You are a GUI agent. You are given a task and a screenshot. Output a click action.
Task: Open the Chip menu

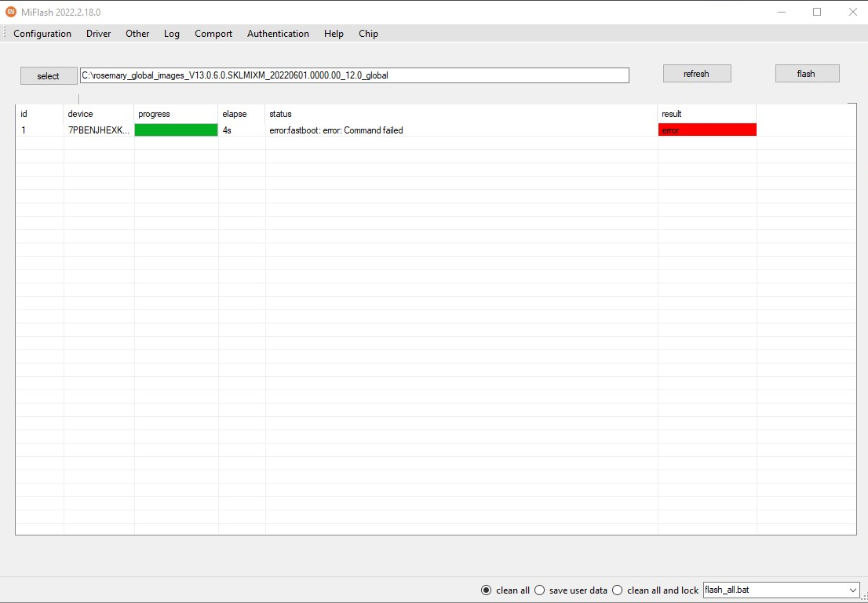(x=368, y=34)
